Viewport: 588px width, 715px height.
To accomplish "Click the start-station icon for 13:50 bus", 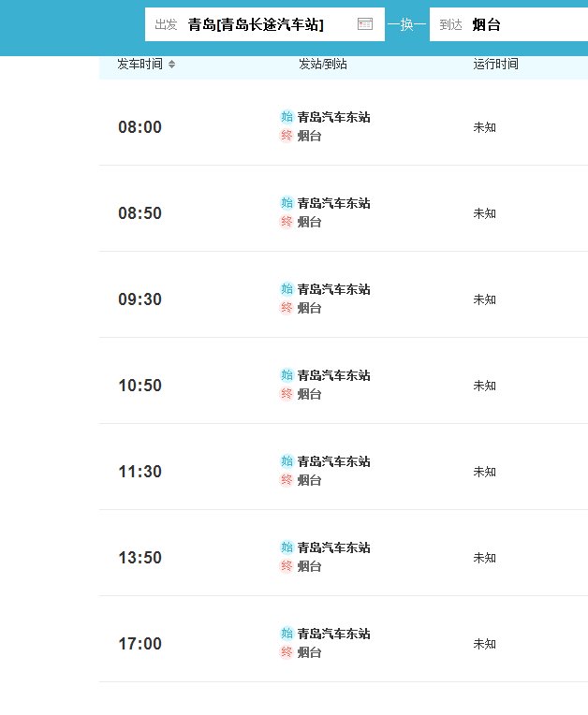I will [287, 547].
